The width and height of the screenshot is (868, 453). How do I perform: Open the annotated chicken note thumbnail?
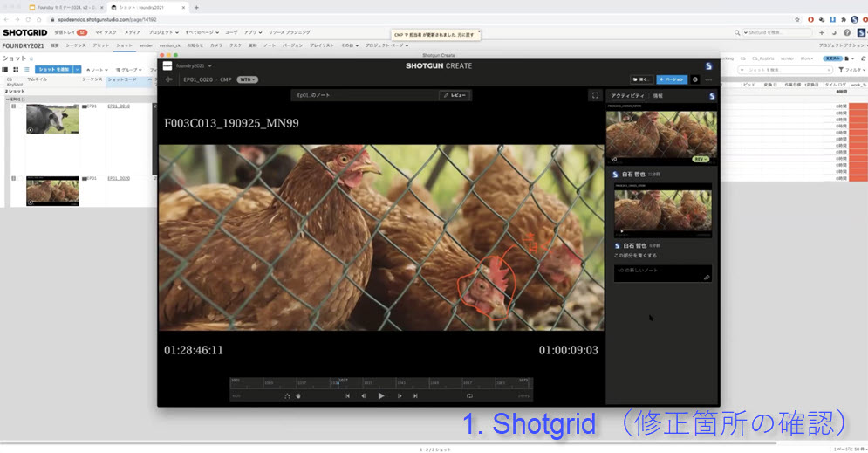coord(663,209)
